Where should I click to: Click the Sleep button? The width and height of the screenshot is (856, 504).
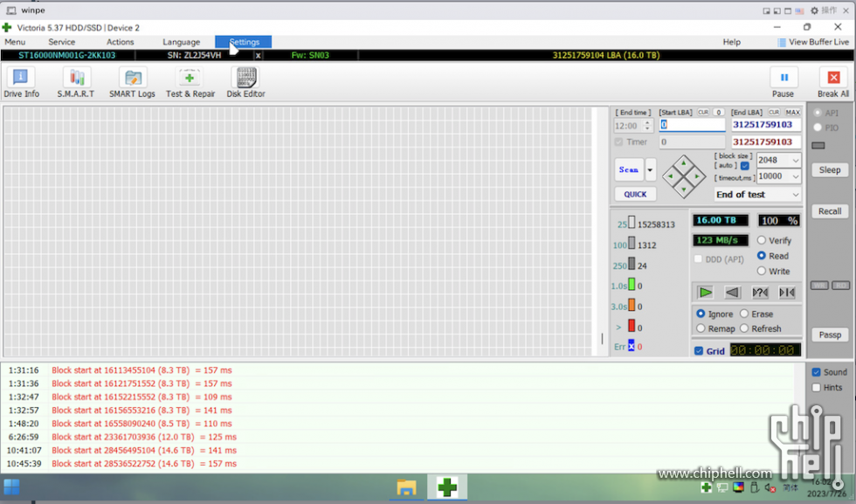coord(830,170)
